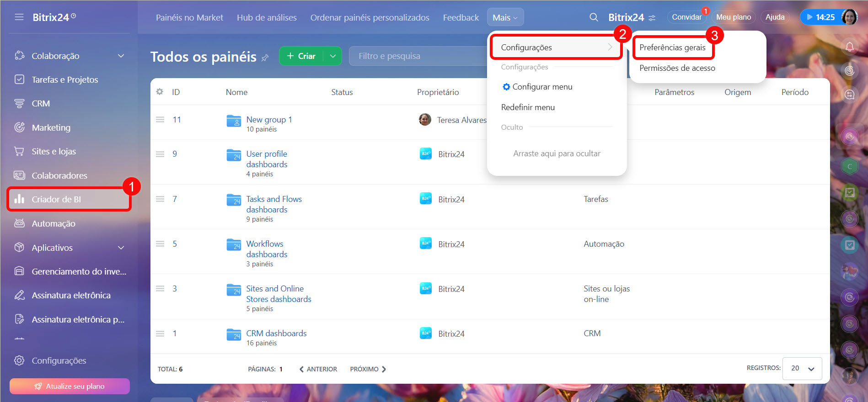The width and height of the screenshot is (868, 402).
Task: Choose Permissões de acesso in submenu
Action: (677, 68)
